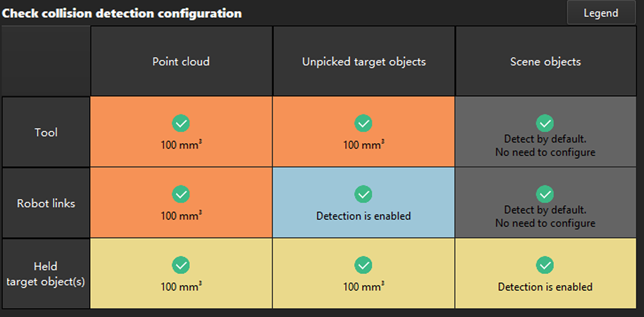This screenshot has width=644, height=317.
Task: Click checkmark in Tool versus Scene objects cell
Action: click(545, 124)
